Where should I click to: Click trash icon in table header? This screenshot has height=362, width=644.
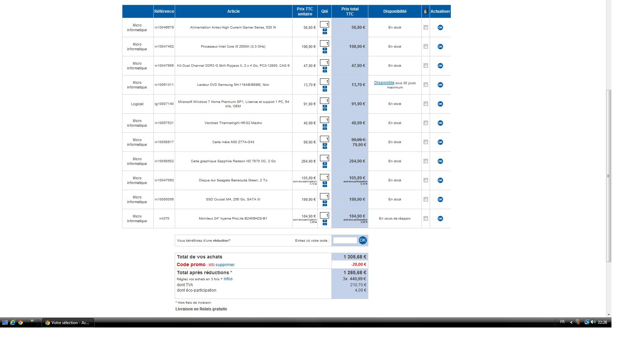[425, 11]
